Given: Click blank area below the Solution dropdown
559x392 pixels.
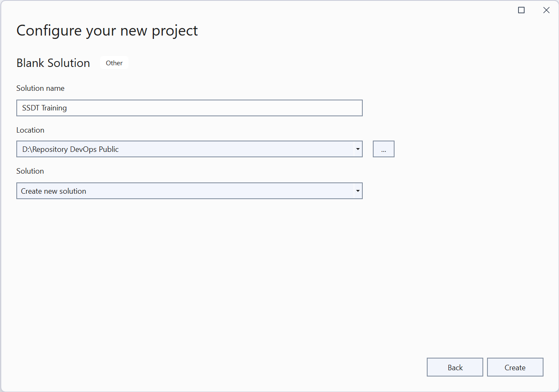Looking at the screenshot, I should click(188, 272).
